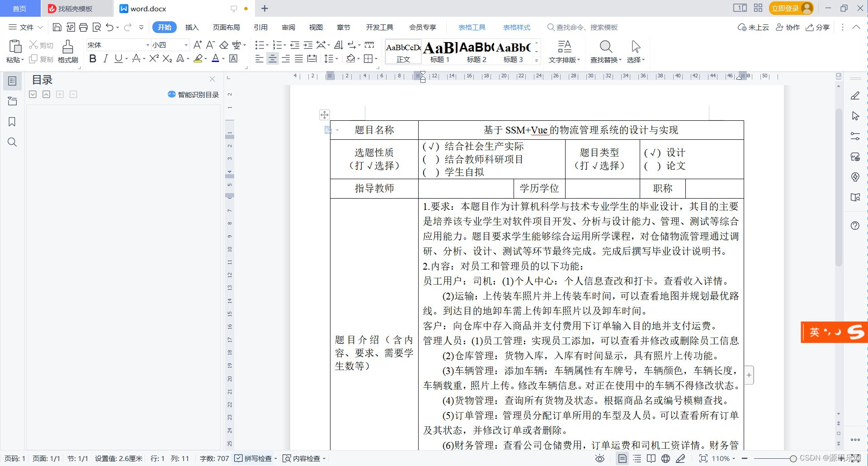Toggle center text alignment
The image size is (868, 466).
click(x=272, y=58)
